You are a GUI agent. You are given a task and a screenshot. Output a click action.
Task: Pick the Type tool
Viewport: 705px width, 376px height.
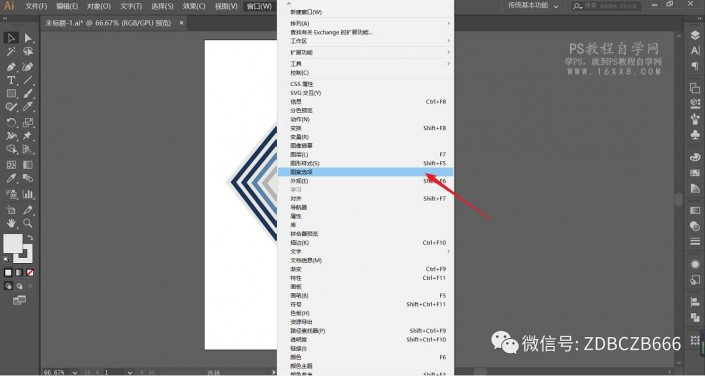[11, 81]
